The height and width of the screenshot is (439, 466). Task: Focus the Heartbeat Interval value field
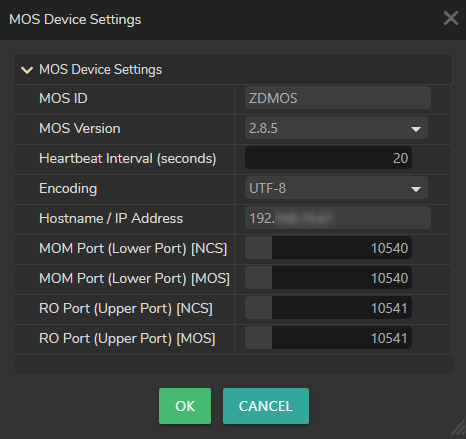pos(328,158)
